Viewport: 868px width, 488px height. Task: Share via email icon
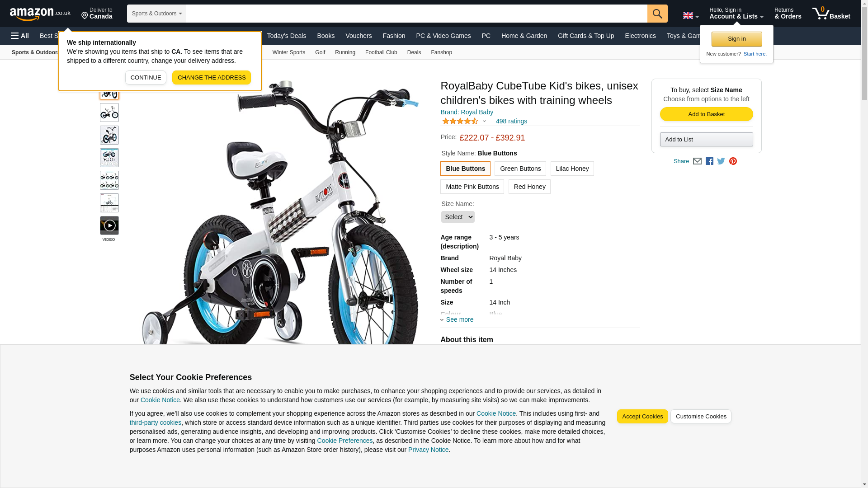click(697, 161)
